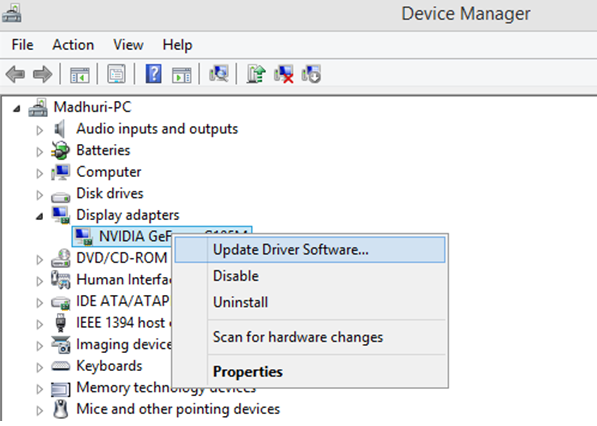The width and height of the screenshot is (597, 426).
Task: Click the Human Interface Devices icon
Action: 61,279
